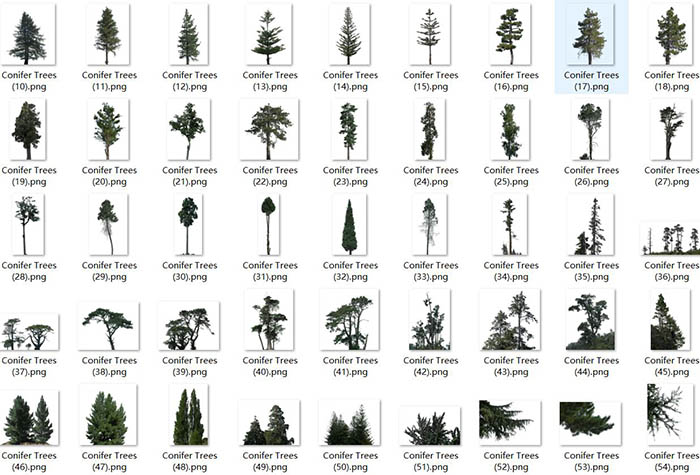Select Conifer Trees (22).png tree thumbnail
Screen dimensions: 700x475
(x=268, y=130)
